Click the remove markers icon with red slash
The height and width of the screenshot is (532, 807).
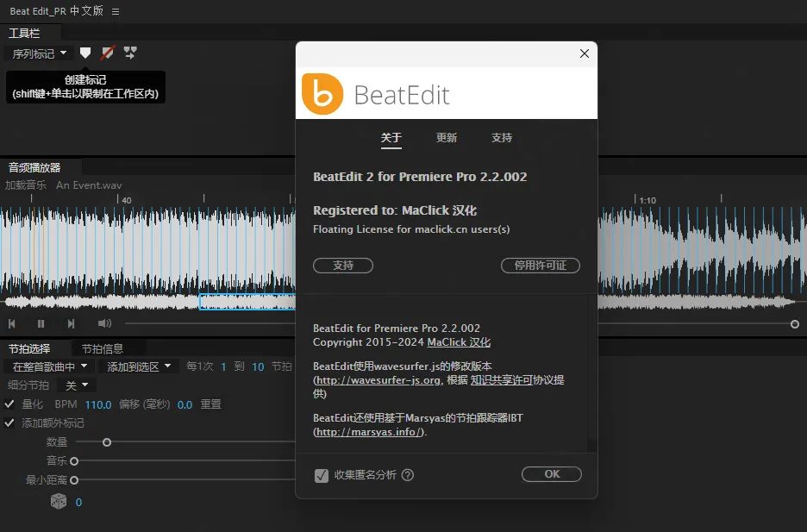pyautogui.click(x=107, y=53)
